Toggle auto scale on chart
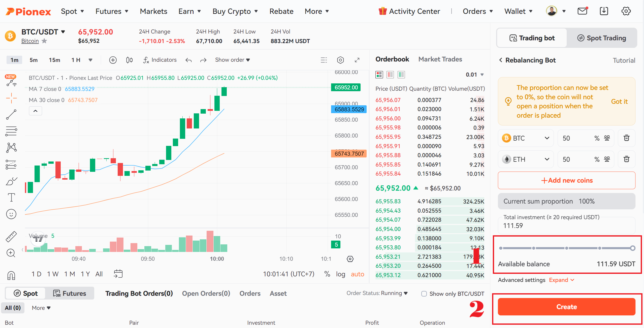 click(357, 274)
